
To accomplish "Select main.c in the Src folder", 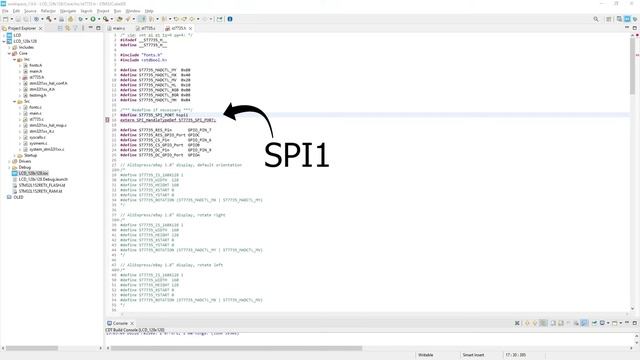I will point(35,113).
